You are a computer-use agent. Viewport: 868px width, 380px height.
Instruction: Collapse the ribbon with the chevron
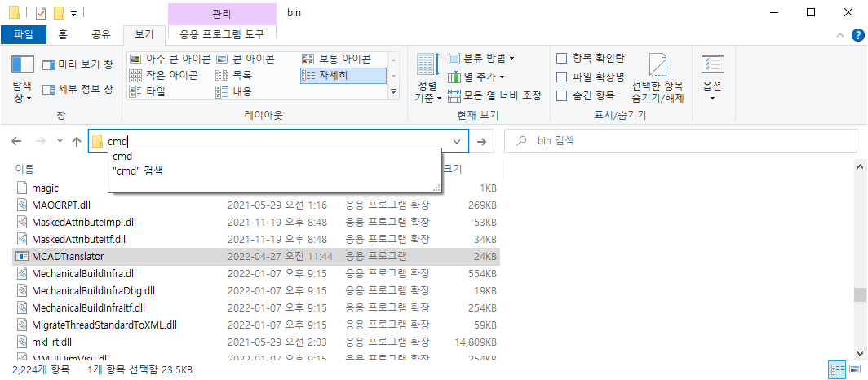point(841,35)
